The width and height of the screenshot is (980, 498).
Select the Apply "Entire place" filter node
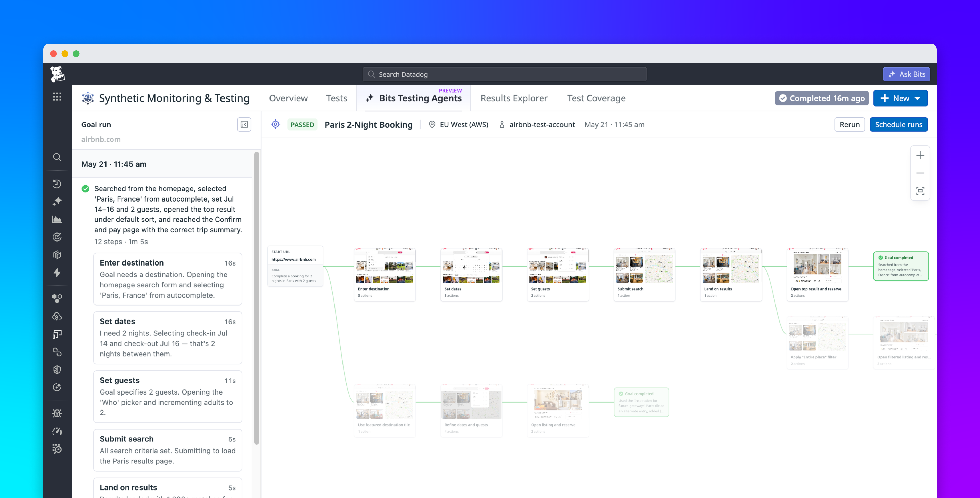coord(818,343)
